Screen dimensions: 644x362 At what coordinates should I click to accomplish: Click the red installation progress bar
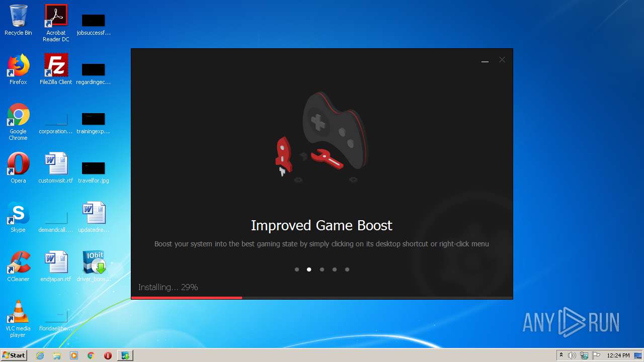click(x=187, y=298)
